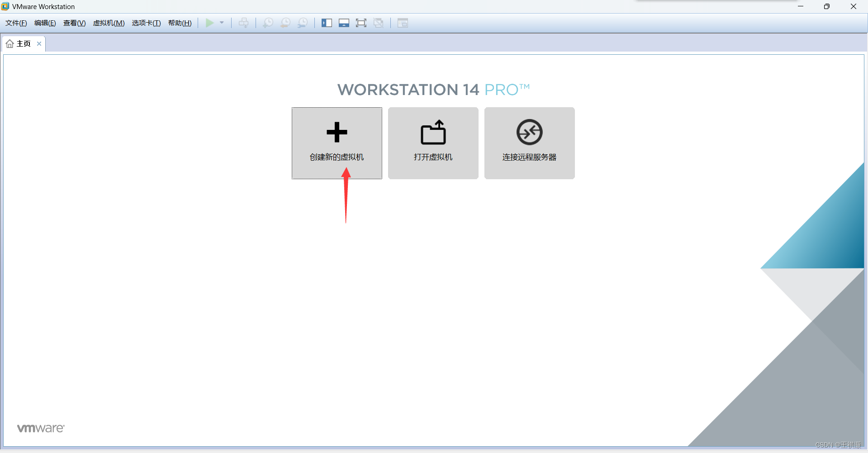
Task: Minimize the VMware Workstation window
Action: coord(801,6)
